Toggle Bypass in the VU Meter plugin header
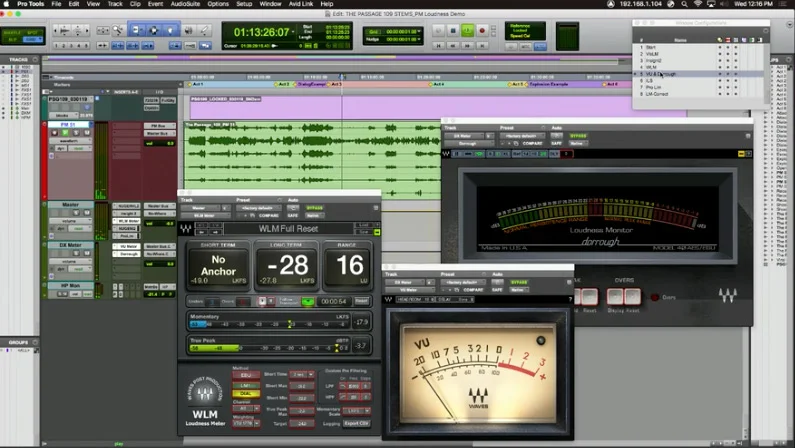Viewport: 795px width, 448px height. pyautogui.click(x=519, y=283)
